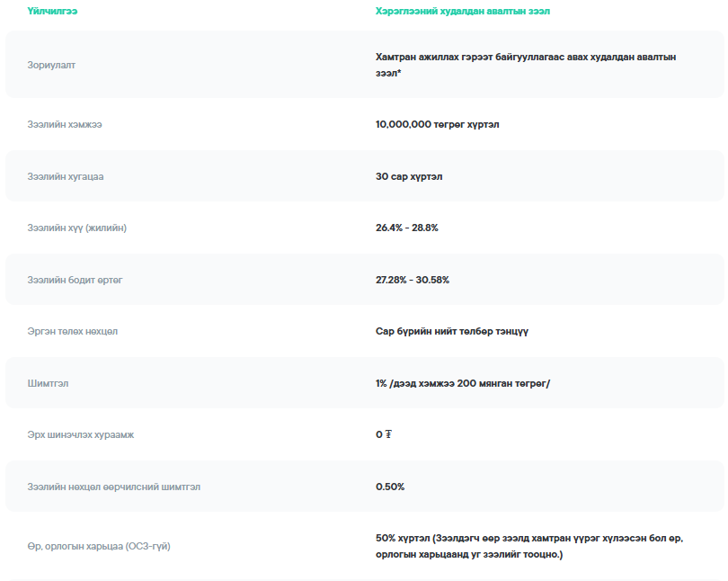Viewport: 728px width, 581px height.
Task: Click the 27.28% - 30.58% value
Action: click(x=413, y=280)
